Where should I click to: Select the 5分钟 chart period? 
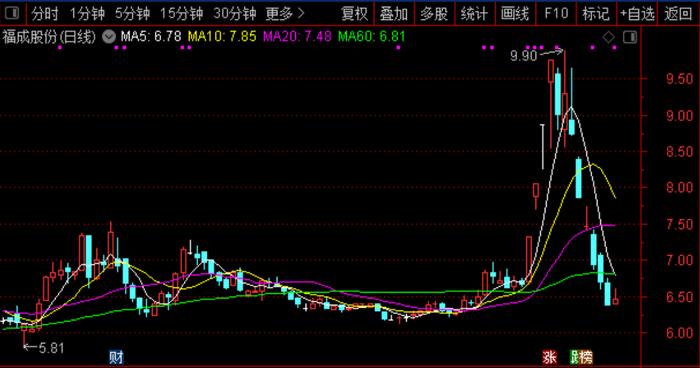[x=132, y=14]
